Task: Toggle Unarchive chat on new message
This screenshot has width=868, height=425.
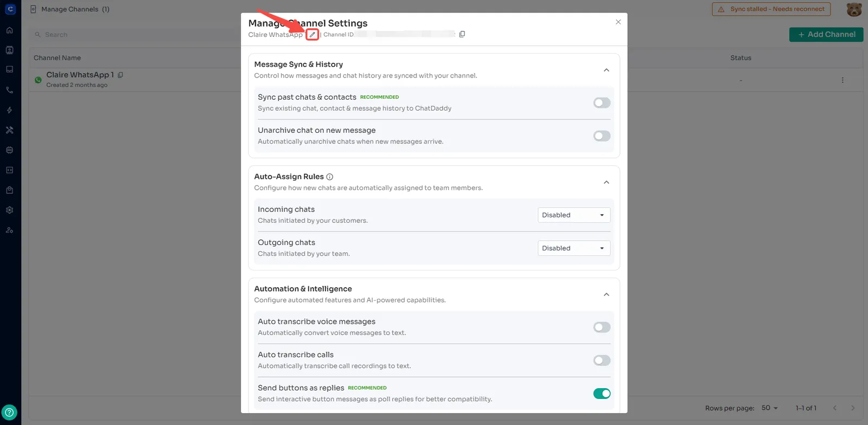Action: click(602, 136)
